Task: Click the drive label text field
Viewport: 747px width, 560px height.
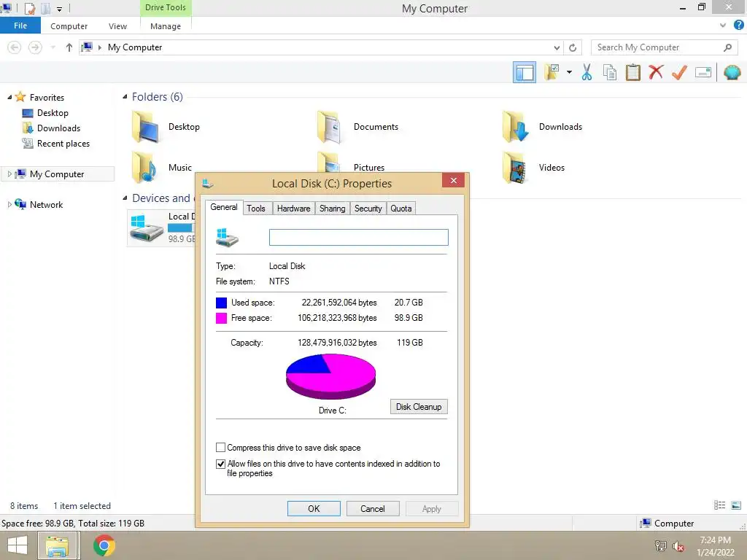Action: [x=359, y=237]
